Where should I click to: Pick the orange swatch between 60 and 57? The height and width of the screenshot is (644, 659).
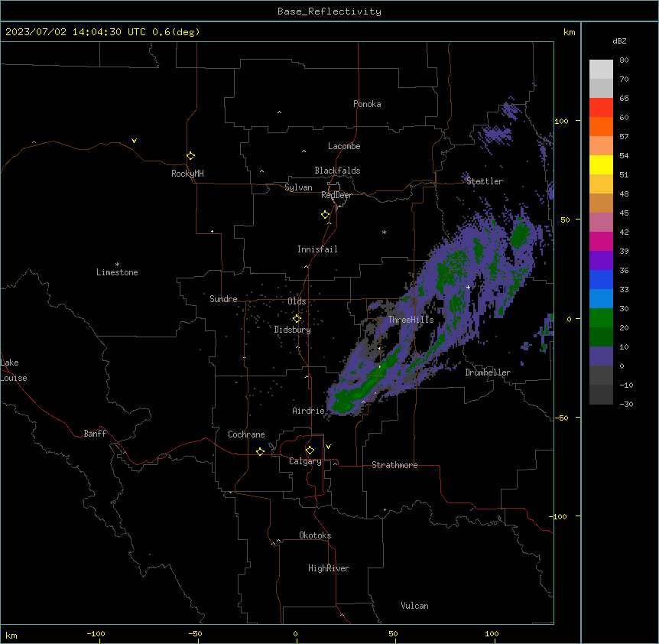(x=601, y=126)
